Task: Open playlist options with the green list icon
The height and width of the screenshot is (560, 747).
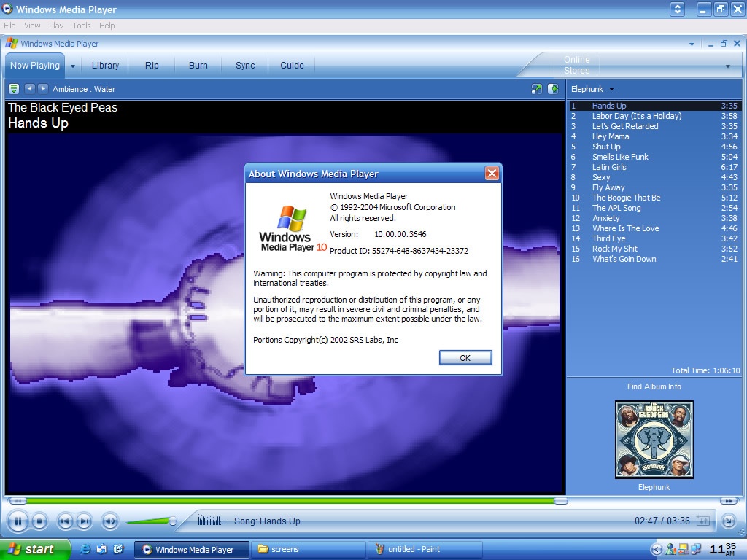Action: point(13,88)
